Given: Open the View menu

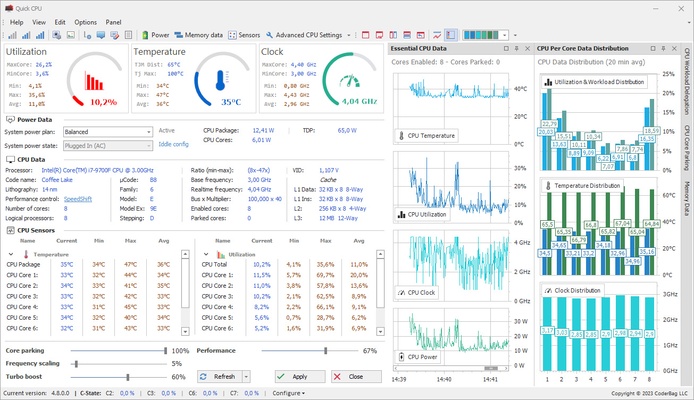Looking at the screenshot, I should pos(39,22).
